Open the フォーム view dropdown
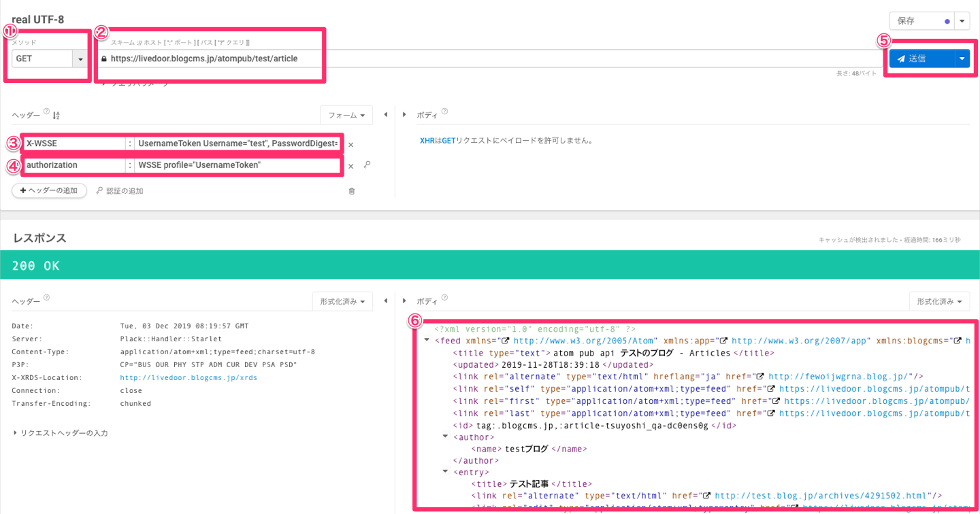Image resolution: width=980 pixels, height=514 pixels. click(346, 115)
